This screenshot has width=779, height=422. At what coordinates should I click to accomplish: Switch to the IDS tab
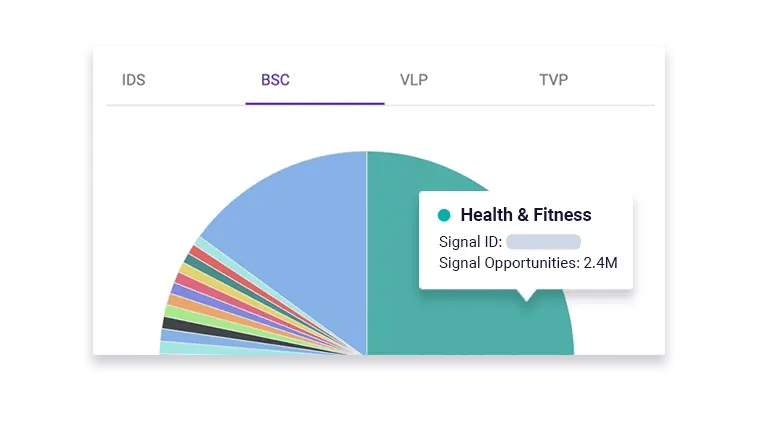tap(133, 80)
